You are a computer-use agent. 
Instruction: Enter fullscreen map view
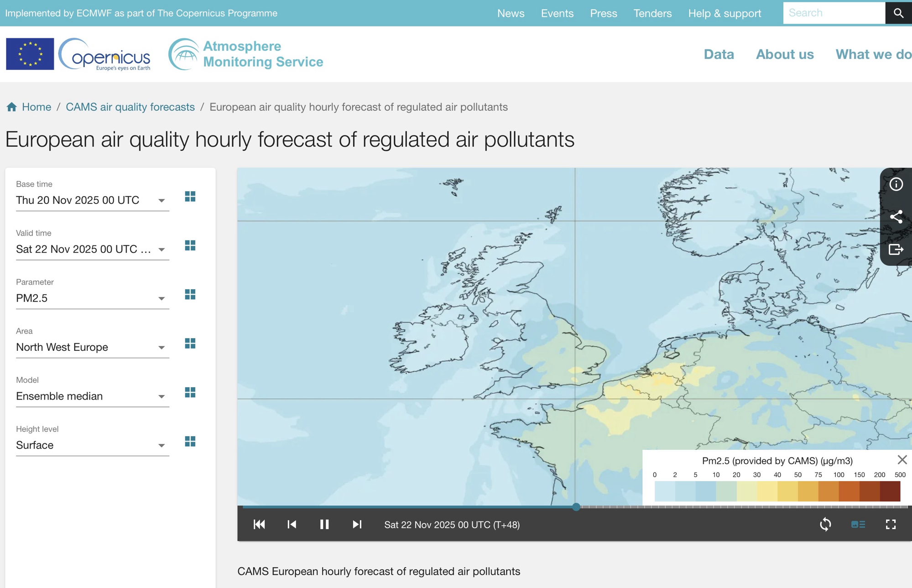tap(891, 525)
